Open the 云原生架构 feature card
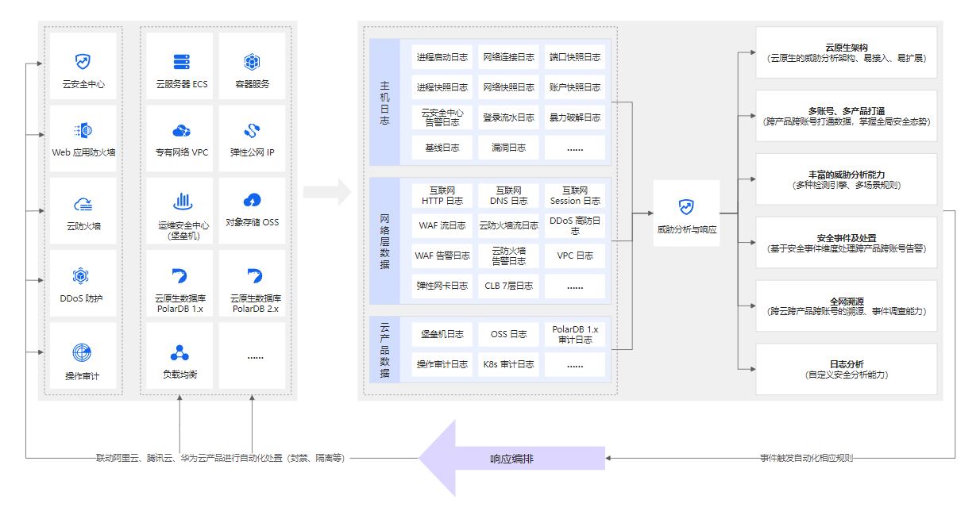This screenshot has width=980, height=515. coord(846,52)
